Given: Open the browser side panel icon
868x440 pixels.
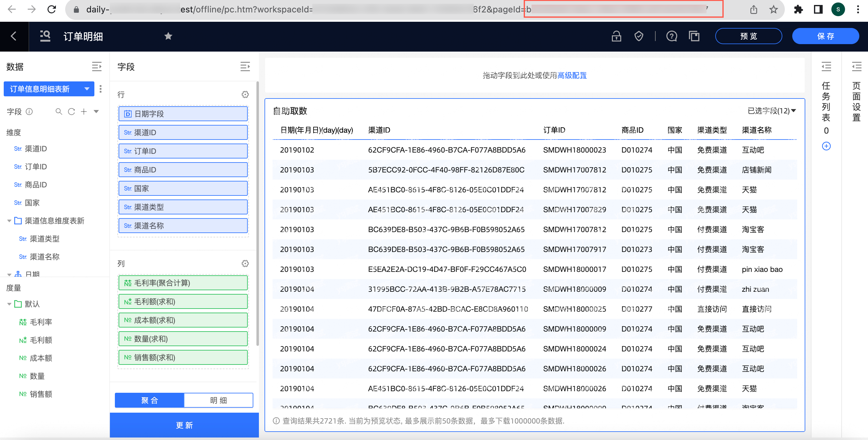Looking at the screenshot, I should [818, 9].
